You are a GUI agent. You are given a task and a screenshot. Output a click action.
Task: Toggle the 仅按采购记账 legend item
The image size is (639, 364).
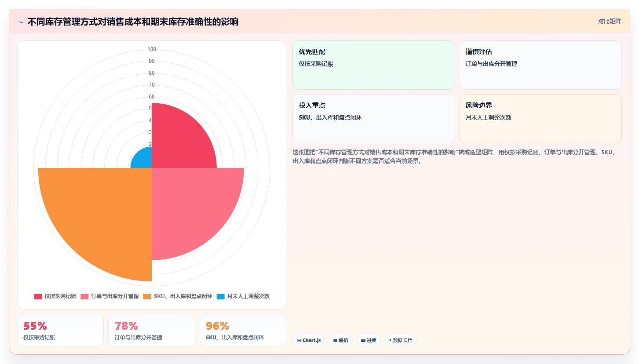click(x=55, y=296)
